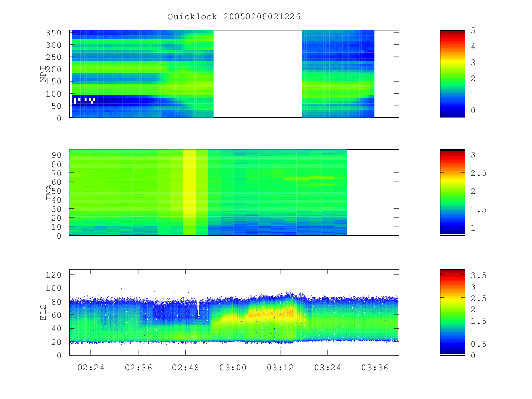532x399 pixels.
Task: Click the NPI axis label
Action: click(x=43, y=74)
